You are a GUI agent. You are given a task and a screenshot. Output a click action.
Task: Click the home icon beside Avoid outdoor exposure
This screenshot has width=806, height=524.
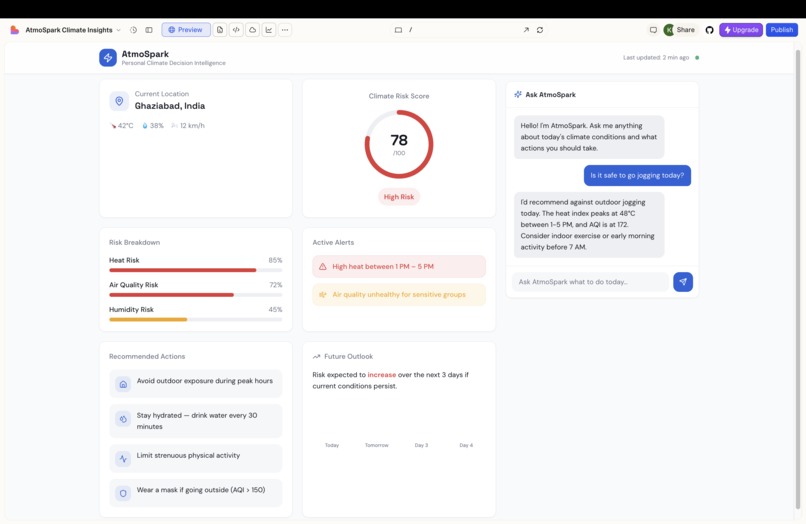pyautogui.click(x=123, y=384)
